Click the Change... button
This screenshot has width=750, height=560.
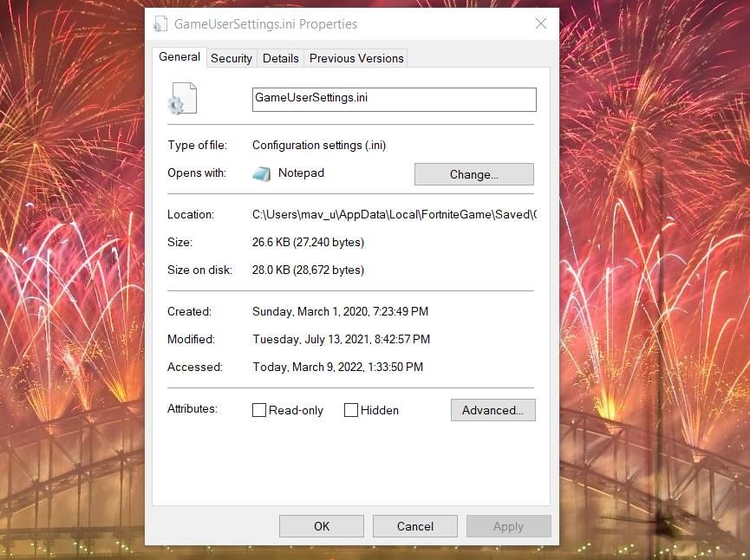tap(474, 174)
